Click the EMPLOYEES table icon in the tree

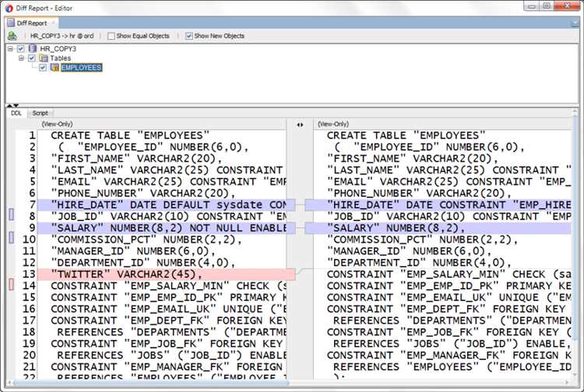click(x=55, y=68)
